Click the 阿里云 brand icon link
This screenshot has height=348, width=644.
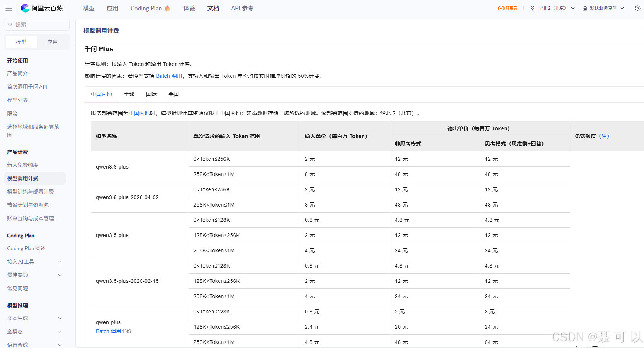point(508,8)
